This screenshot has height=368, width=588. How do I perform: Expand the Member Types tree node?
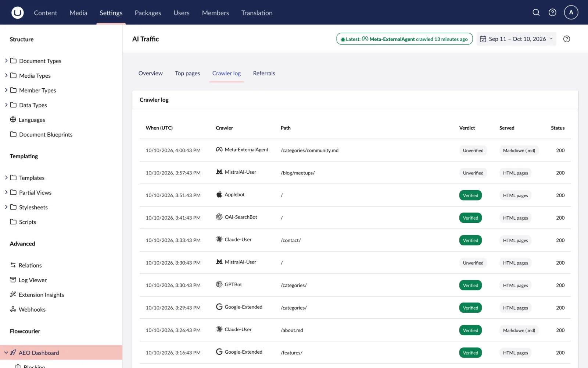(x=6, y=90)
